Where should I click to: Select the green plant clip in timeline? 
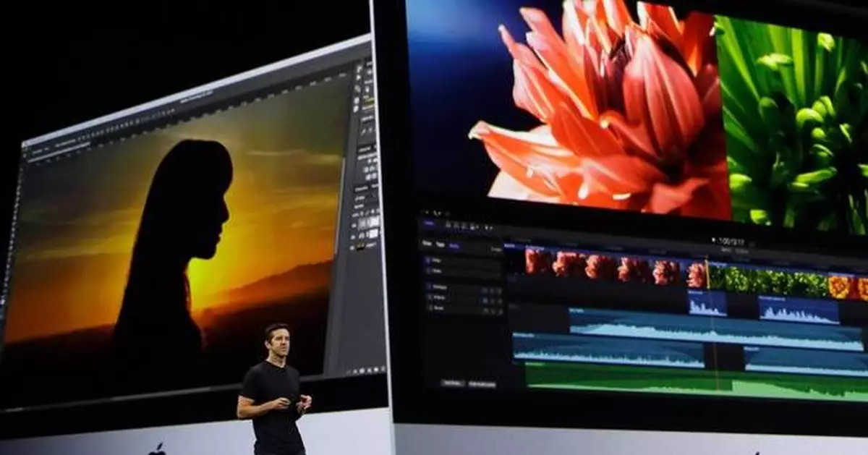click(767, 281)
